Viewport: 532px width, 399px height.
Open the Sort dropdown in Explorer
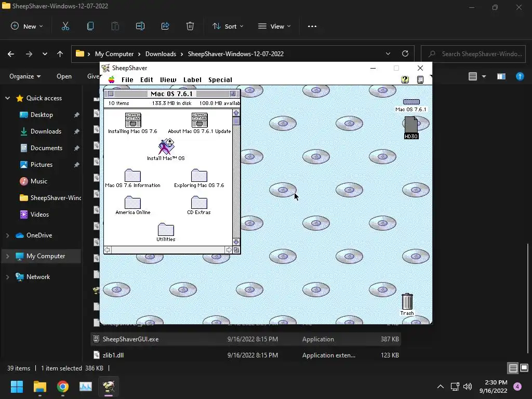click(x=228, y=26)
